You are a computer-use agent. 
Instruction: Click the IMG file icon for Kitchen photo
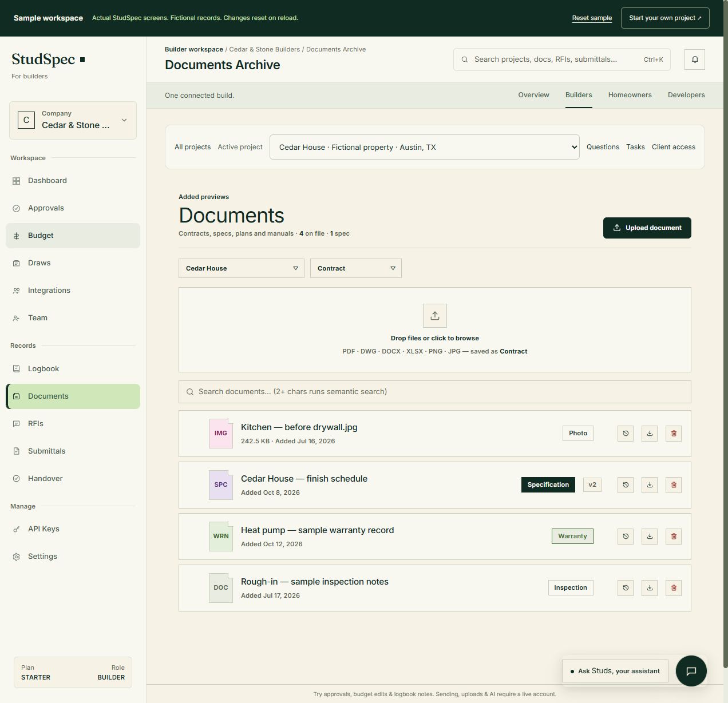pos(221,434)
